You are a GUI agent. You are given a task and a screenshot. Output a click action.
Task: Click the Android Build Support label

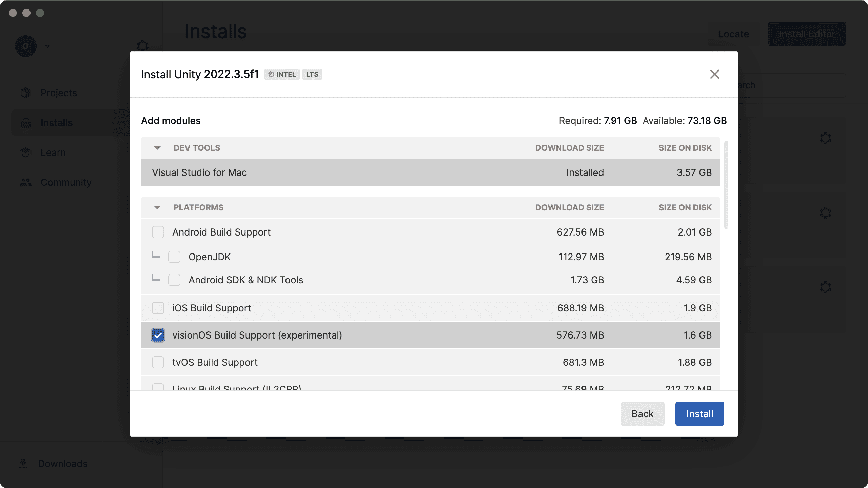click(221, 232)
